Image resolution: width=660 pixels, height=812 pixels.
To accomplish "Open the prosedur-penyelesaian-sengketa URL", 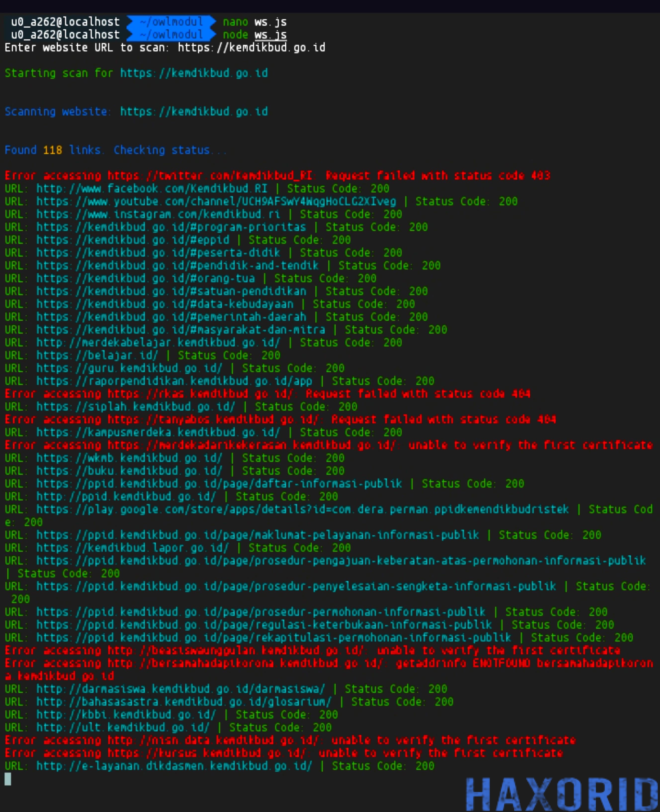I will [x=296, y=587].
